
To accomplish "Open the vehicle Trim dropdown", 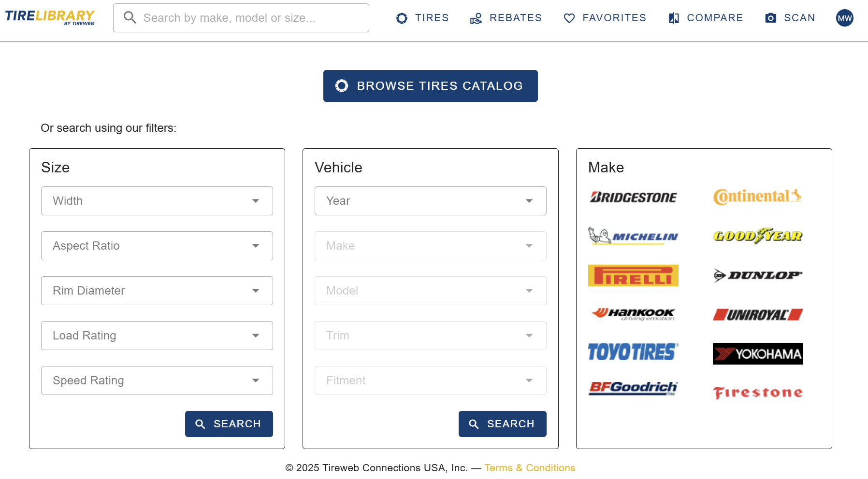I will coord(431,336).
